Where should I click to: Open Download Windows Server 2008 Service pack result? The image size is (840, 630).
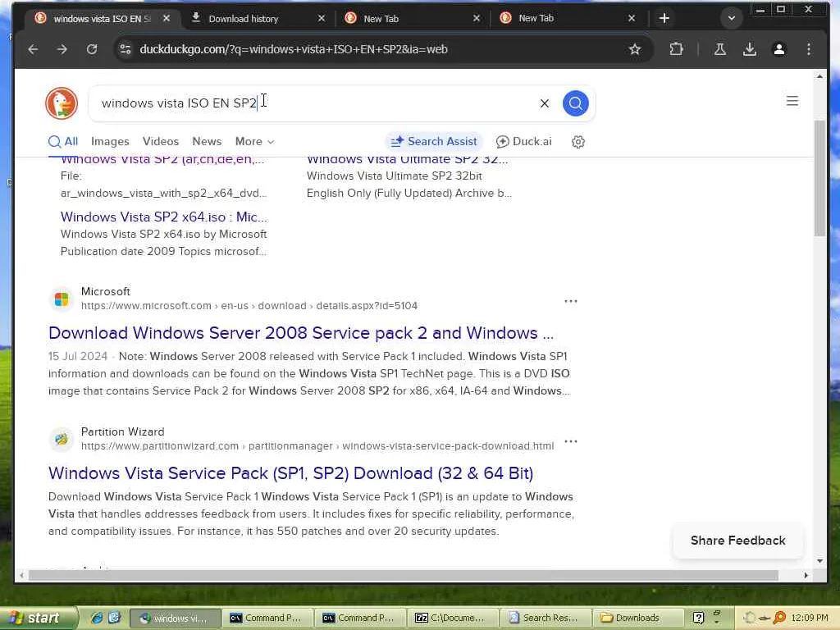click(x=301, y=333)
